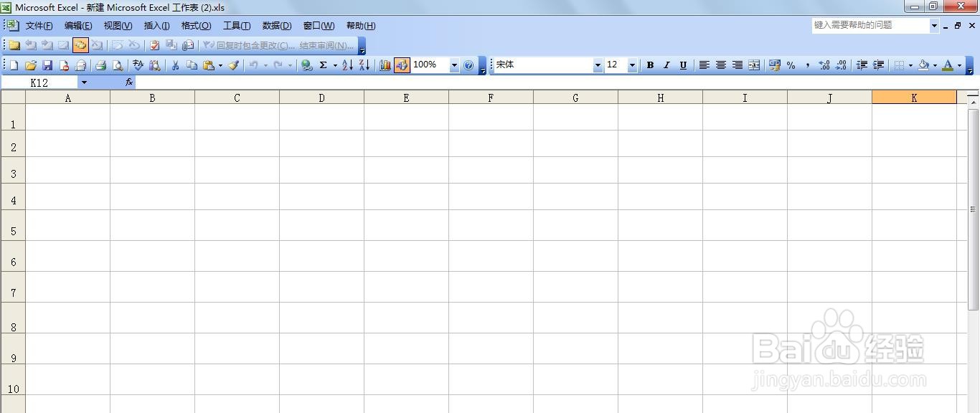Screen dimensions: 980x413
Task: Send workbook to mail recipient as attachment
Action: point(187,45)
